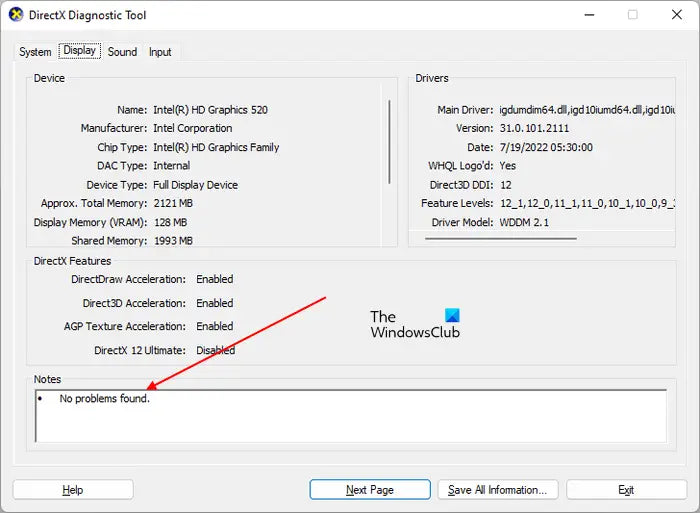This screenshot has height=513, width=700.
Task: Click inside the Notes text box
Action: click(x=350, y=415)
